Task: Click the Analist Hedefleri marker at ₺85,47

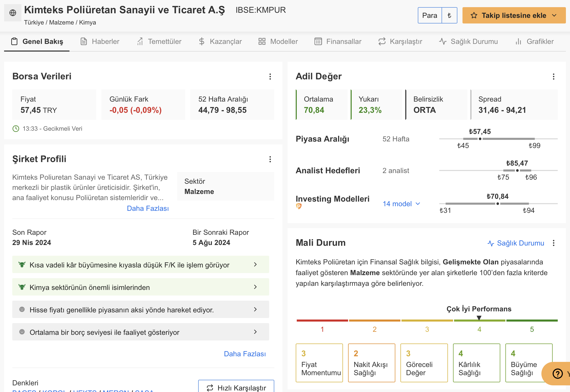Action: (517, 170)
